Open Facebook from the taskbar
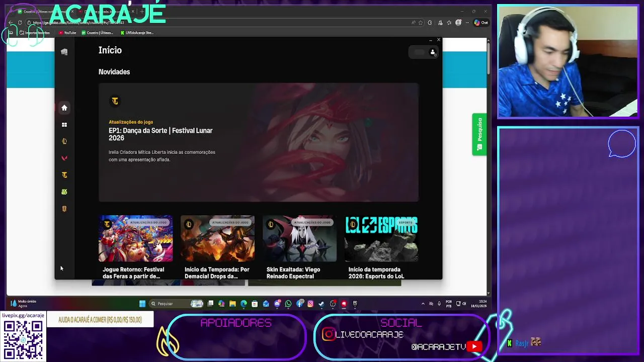This screenshot has height=362, width=644. pyautogui.click(x=300, y=303)
